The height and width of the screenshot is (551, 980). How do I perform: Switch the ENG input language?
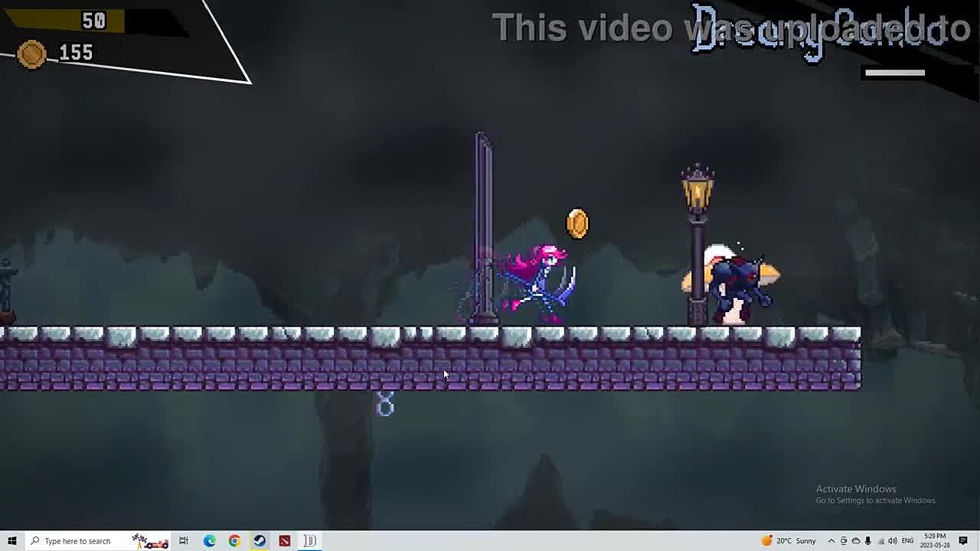click(907, 541)
